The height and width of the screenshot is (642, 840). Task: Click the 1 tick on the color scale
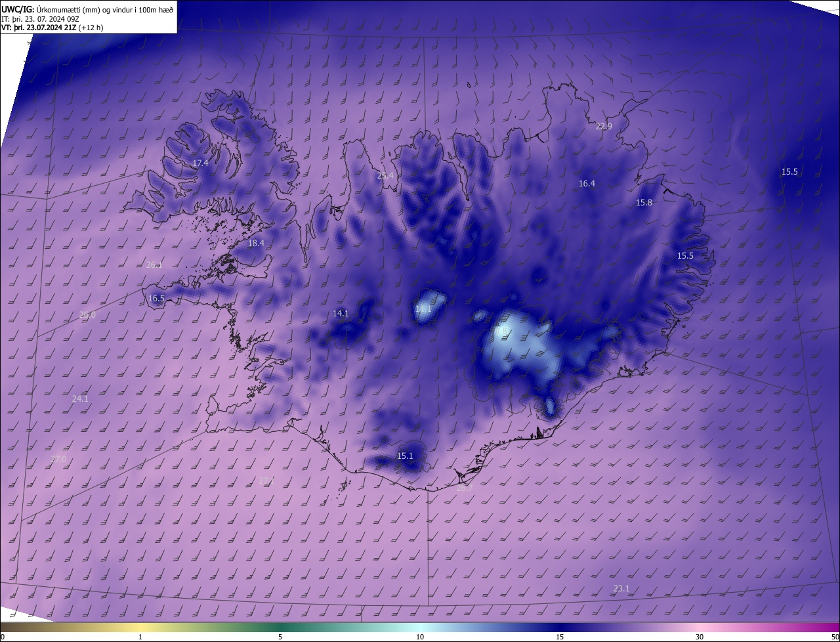tap(140, 637)
